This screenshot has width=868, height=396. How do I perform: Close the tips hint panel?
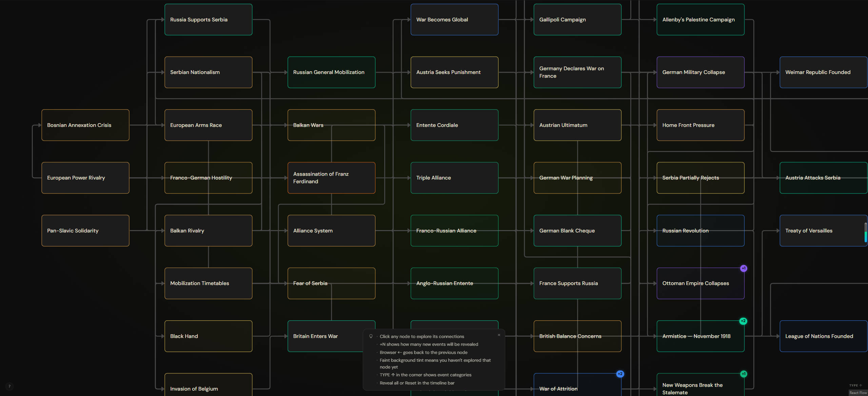click(499, 335)
